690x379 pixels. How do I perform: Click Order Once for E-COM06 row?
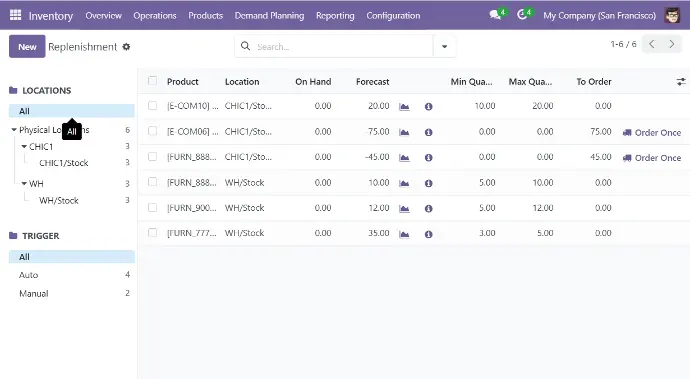[x=652, y=132]
